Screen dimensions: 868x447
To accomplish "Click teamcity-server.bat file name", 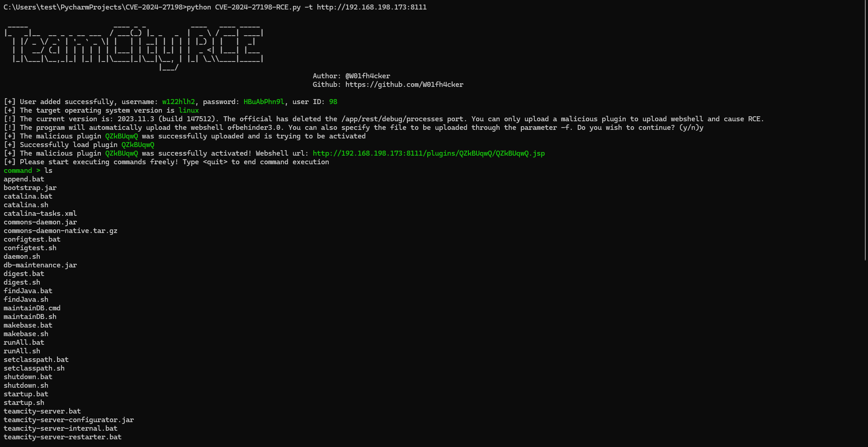I will pyautogui.click(x=42, y=411).
